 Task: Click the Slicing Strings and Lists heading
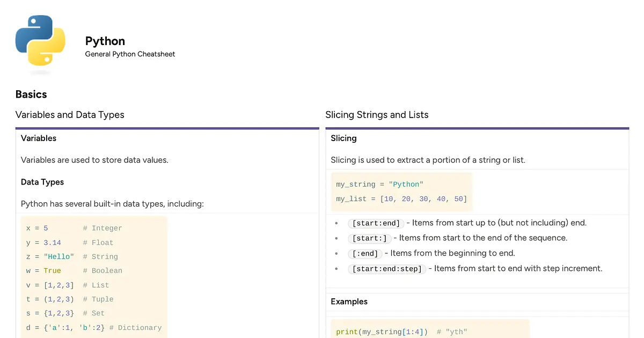point(377,114)
